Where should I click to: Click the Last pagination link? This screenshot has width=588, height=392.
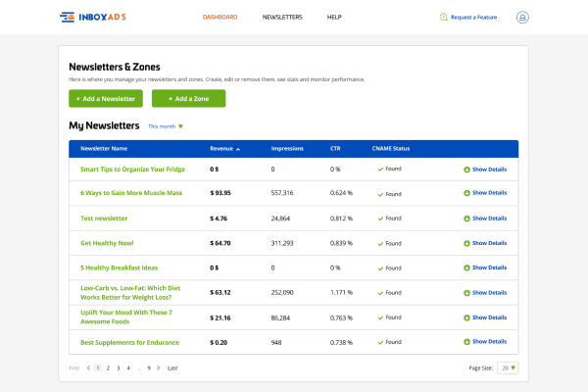[172, 368]
